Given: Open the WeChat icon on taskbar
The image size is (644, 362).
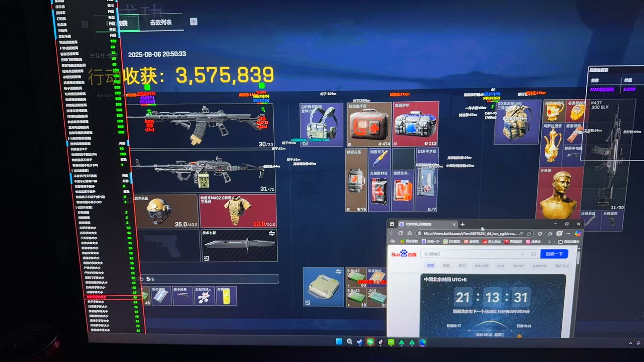Looking at the screenshot, I should [370, 342].
